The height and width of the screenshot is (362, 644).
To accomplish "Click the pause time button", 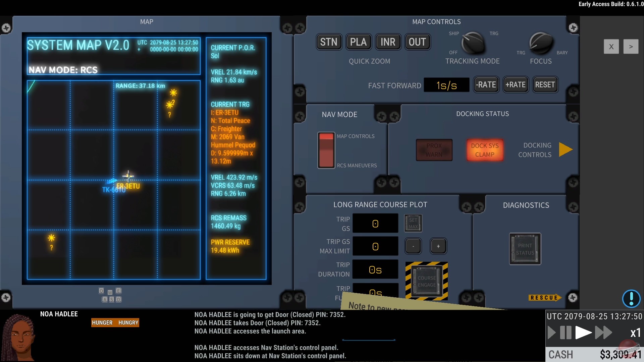I will click(x=566, y=333).
